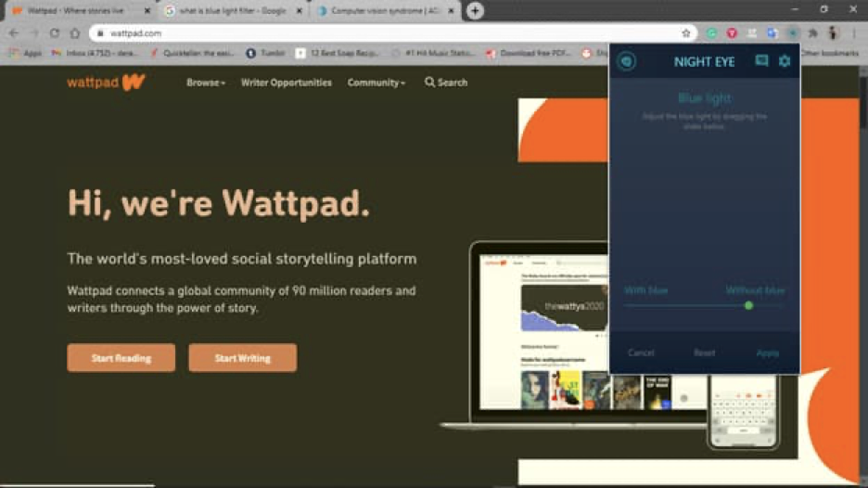Image resolution: width=868 pixels, height=488 pixels.
Task: Open a new browser tab
Action: pyautogui.click(x=475, y=10)
